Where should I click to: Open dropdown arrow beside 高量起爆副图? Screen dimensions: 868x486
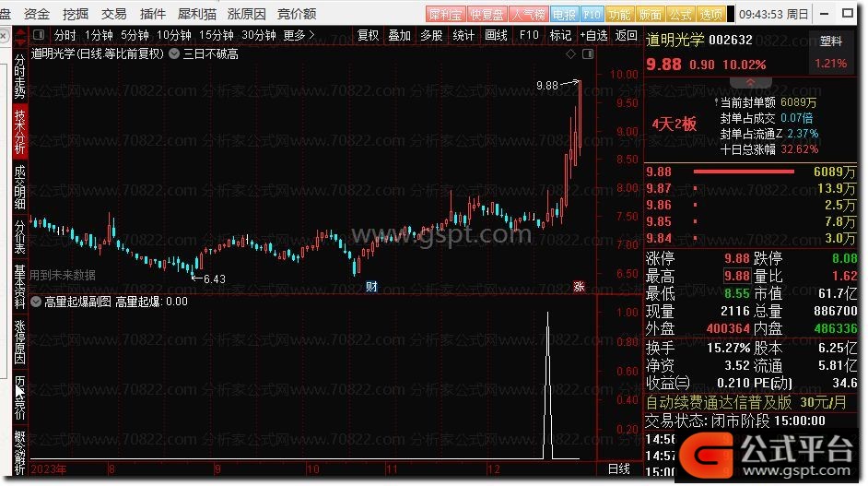coord(36,302)
